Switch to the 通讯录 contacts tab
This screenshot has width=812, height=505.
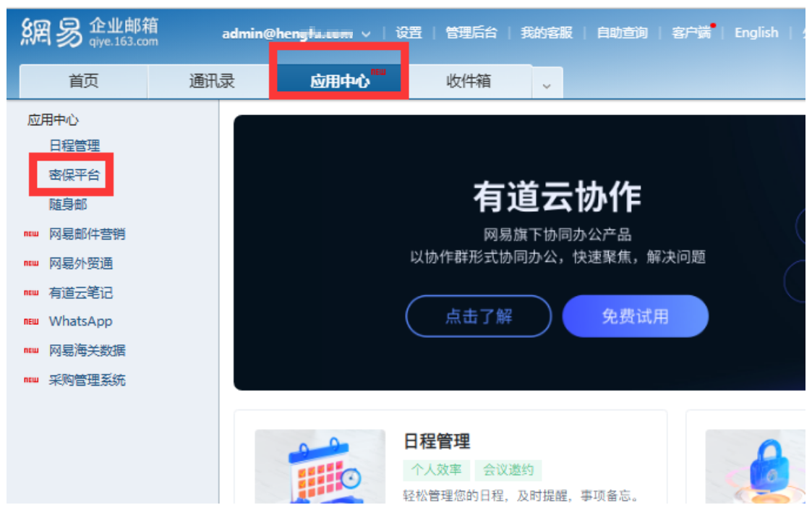(x=211, y=81)
